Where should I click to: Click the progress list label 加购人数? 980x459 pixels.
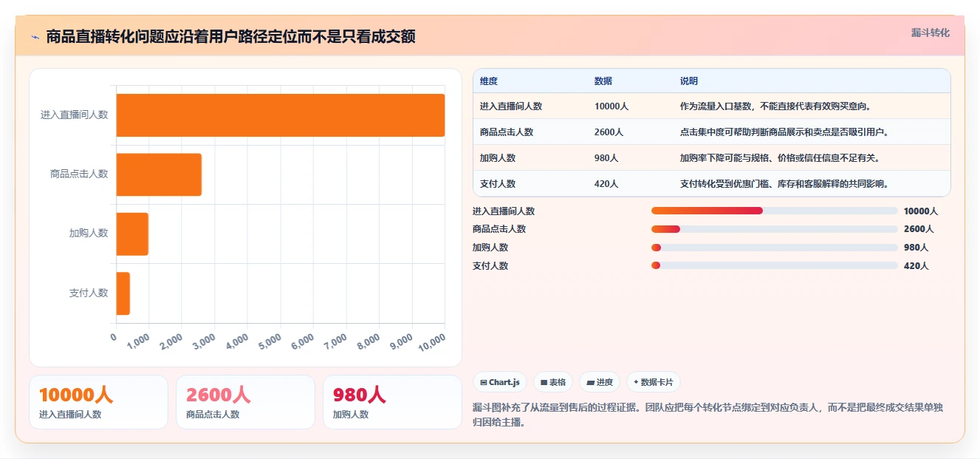tap(490, 248)
